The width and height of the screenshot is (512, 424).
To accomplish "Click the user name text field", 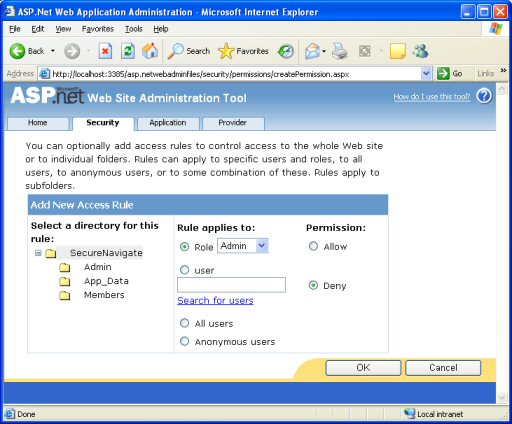I will click(231, 285).
